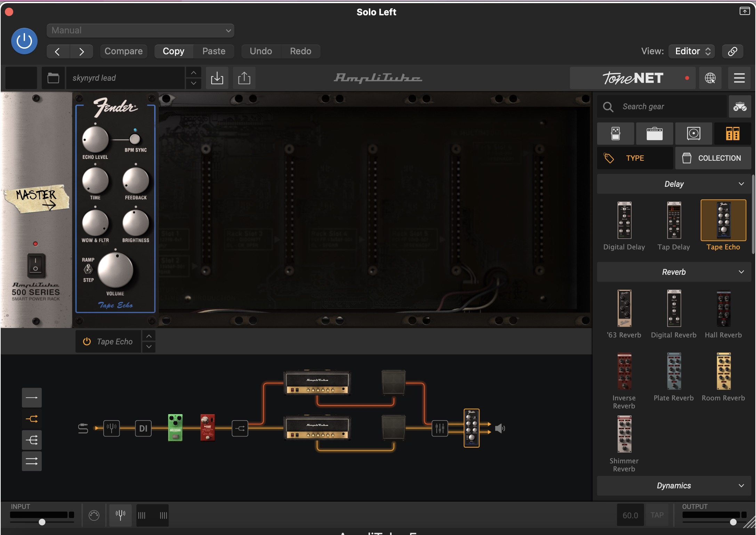
Task: Collapse the Delay section
Action: coord(674,184)
